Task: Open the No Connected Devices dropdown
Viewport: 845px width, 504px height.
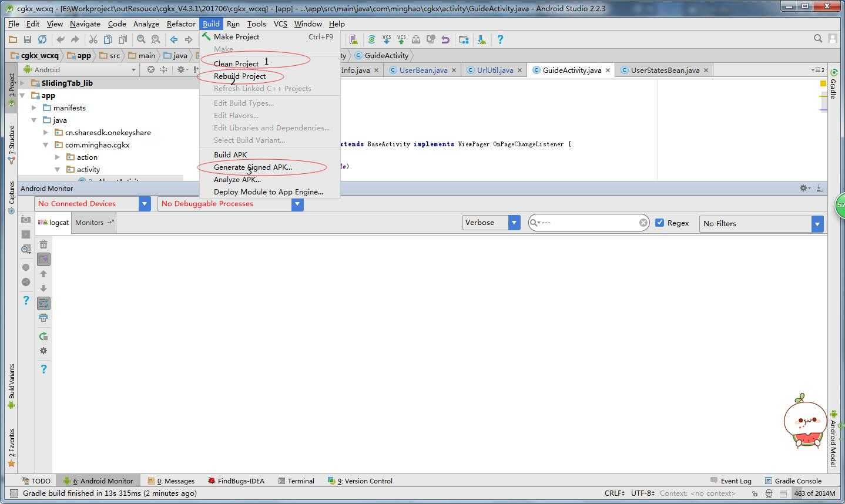Action: click(93, 204)
